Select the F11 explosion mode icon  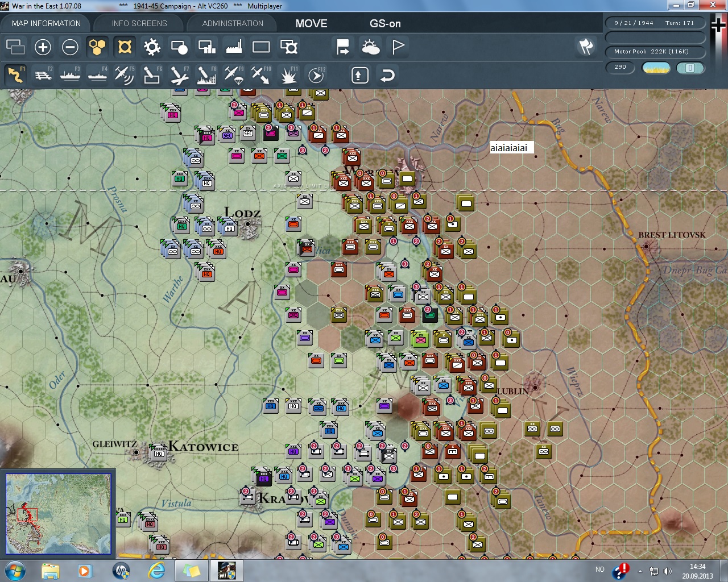pos(288,75)
